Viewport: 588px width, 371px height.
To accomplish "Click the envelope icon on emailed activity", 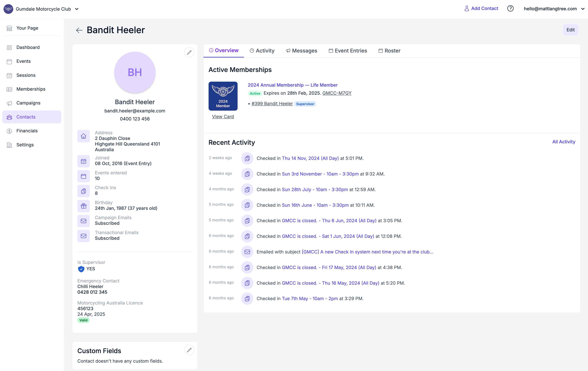I will [247, 252].
